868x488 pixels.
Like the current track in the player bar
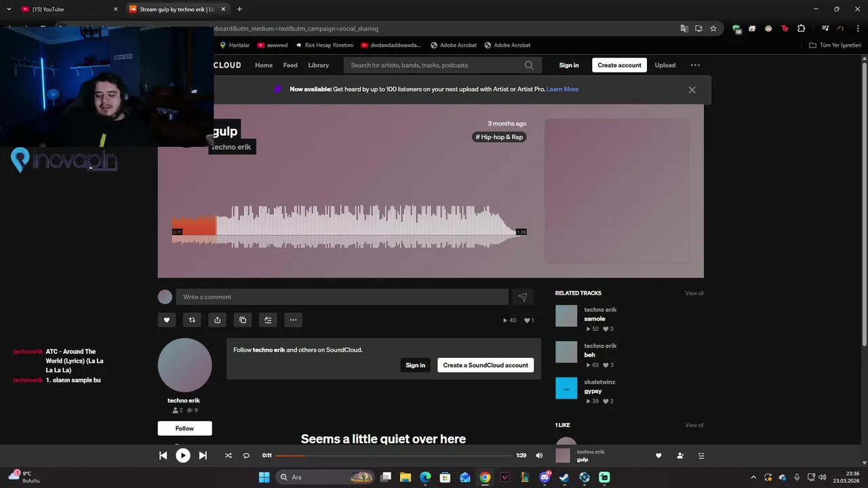(658, 455)
